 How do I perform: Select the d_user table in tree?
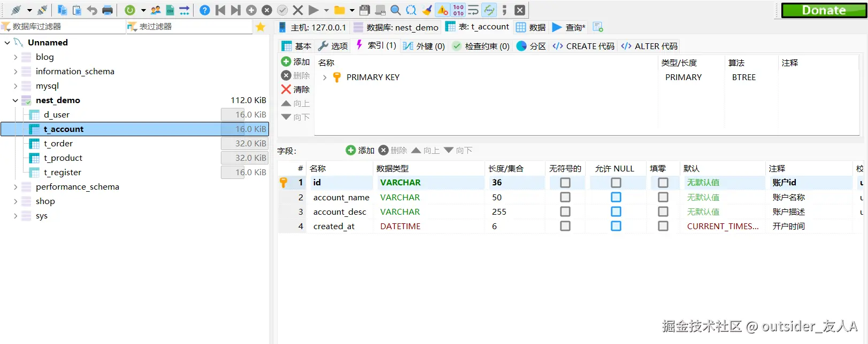click(x=57, y=115)
